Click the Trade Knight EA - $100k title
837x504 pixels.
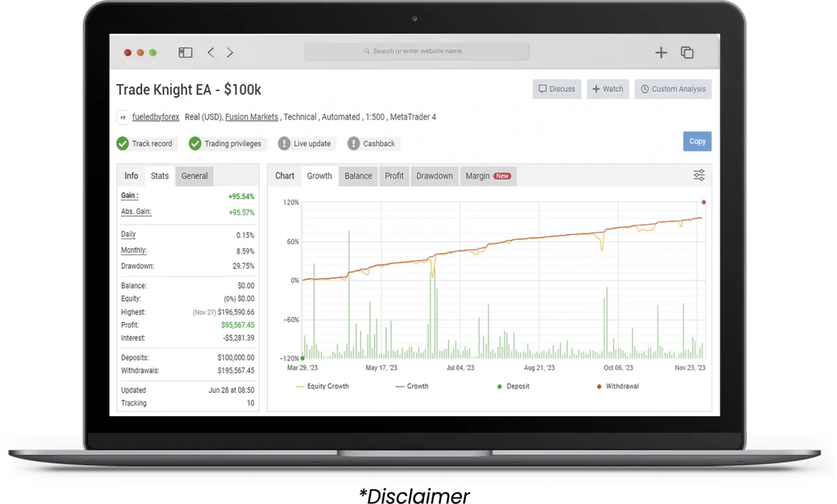(189, 90)
